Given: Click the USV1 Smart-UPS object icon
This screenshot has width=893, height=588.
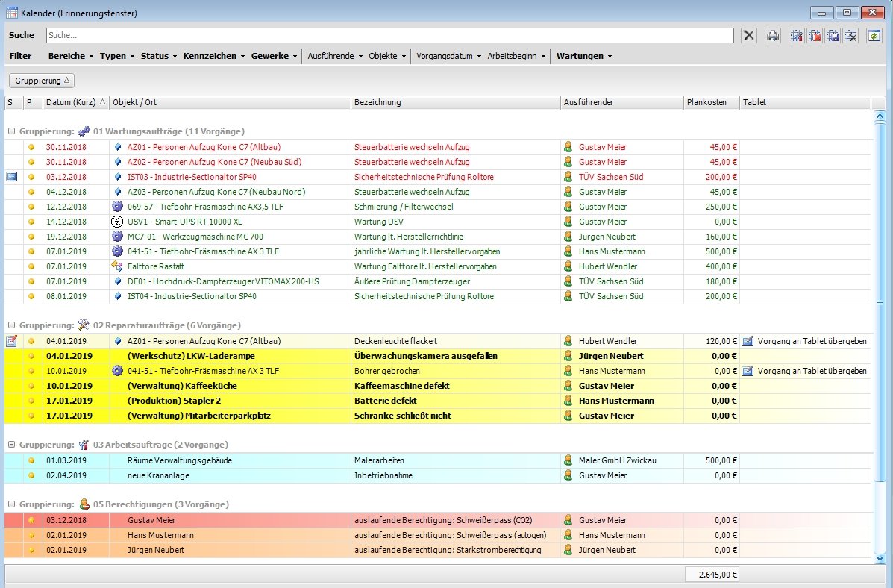Looking at the screenshot, I should (x=117, y=222).
